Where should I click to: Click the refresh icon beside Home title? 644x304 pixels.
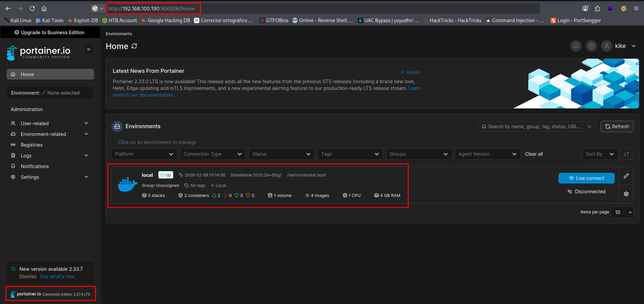point(134,46)
